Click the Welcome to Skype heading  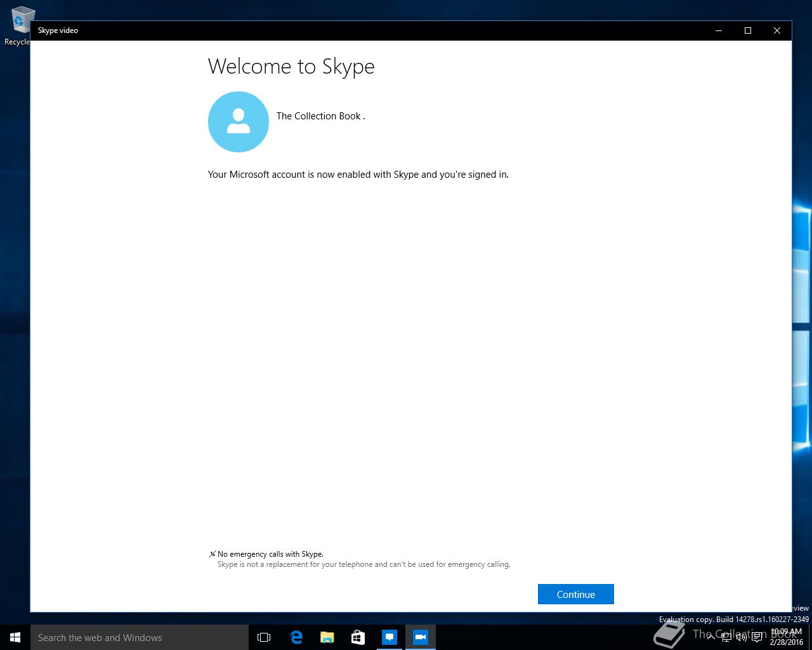click(x=291, y=67)
